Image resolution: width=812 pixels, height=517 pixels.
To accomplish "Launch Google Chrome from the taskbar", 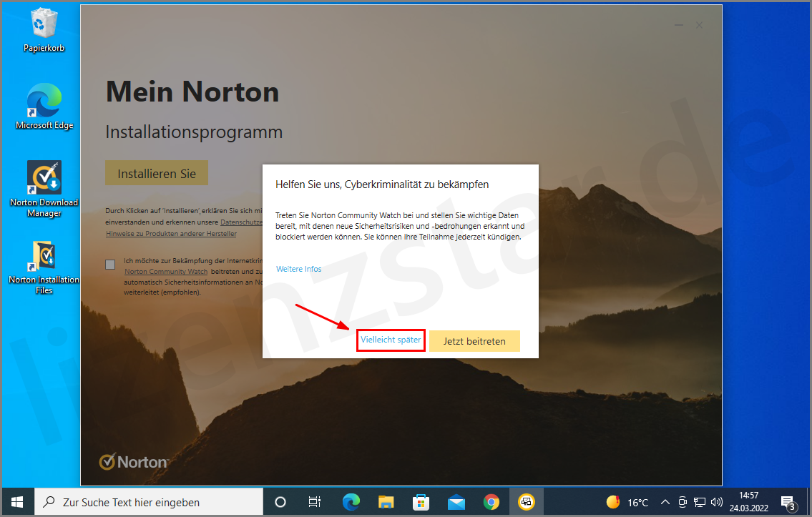I will 491,502.
